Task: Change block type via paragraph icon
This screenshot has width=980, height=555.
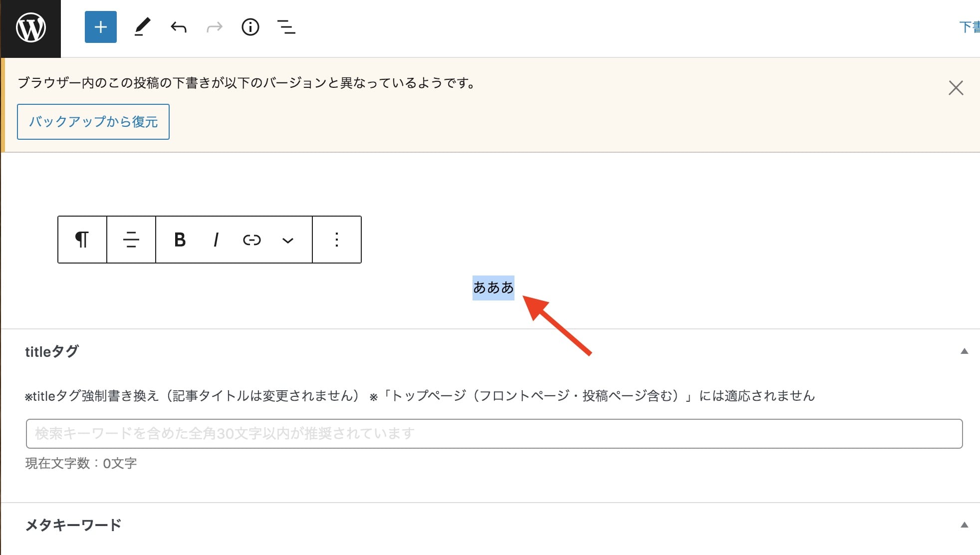Action: click(82, 240)
